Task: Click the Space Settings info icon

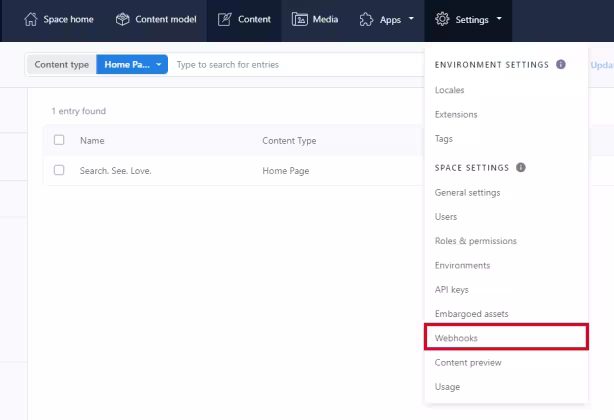Action: (x=520, y=168)
